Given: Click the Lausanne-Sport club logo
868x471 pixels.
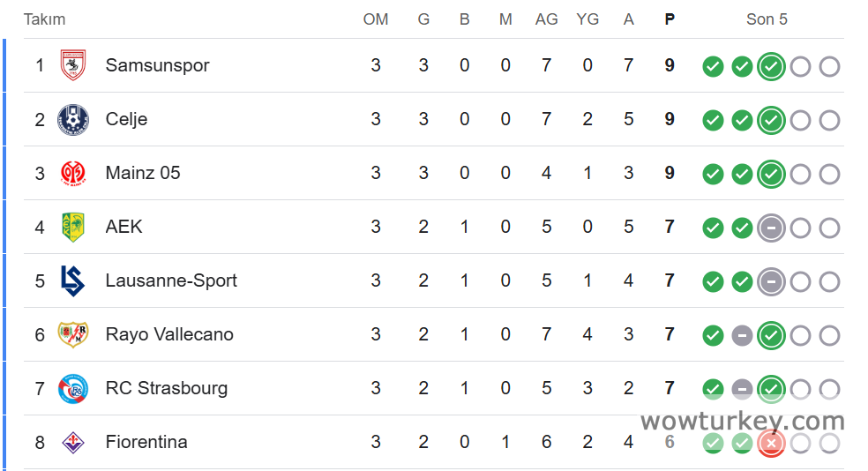Looking at the screenshot, I should click(72, 280).
